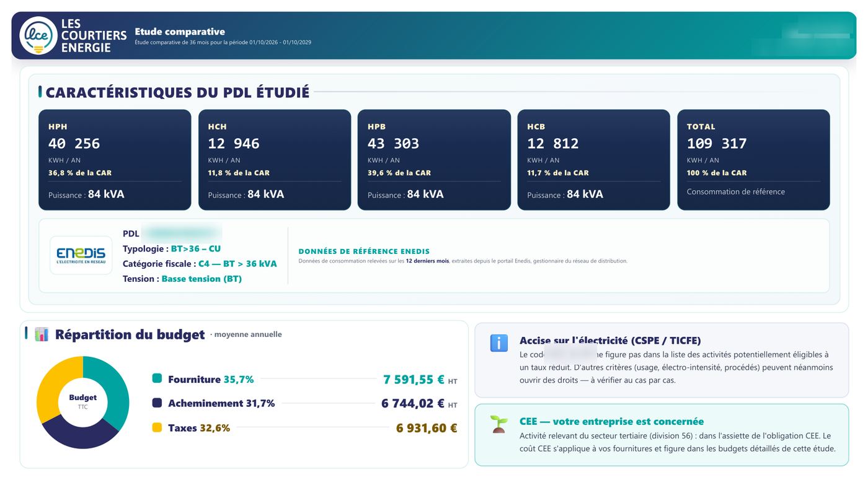Viewport: 868px width, 480px height.
Task: Click the HPB value 43 303
Action: point(393,144)
